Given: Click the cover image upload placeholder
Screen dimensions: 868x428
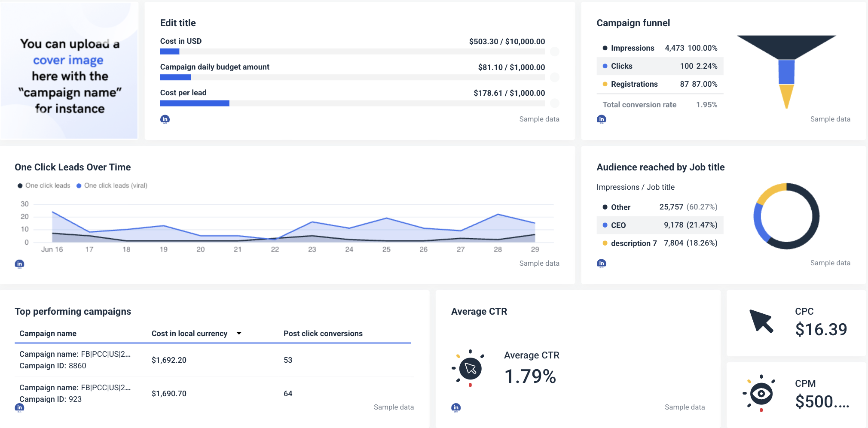Looking at the screenshot, I should coord(70,71).
